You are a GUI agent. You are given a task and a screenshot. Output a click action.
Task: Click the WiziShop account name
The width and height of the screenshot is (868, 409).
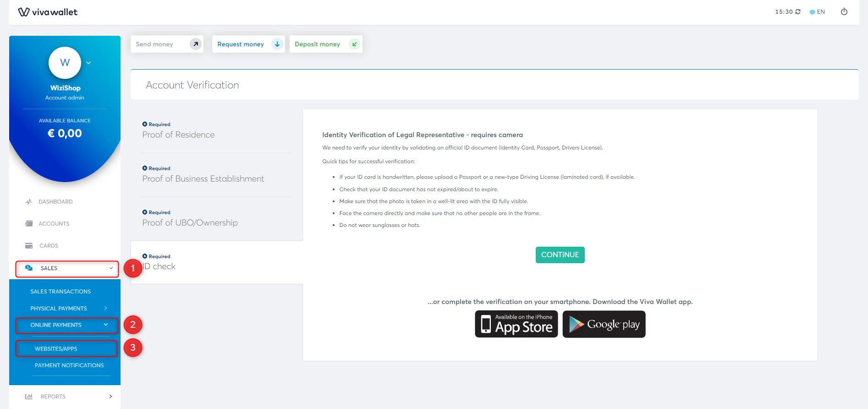[x=65, y=88]
